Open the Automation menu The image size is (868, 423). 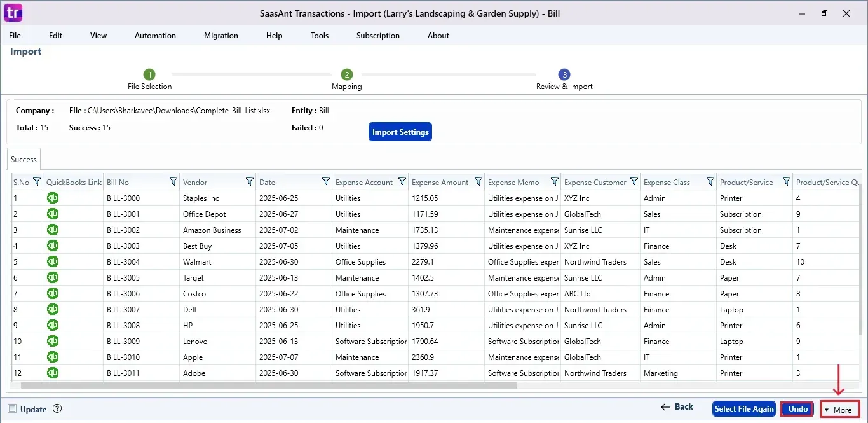pyautogui.click(x=155, y=36)
